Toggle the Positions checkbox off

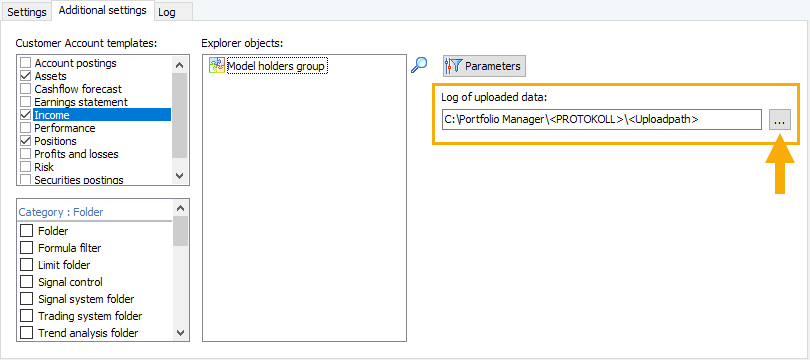point(25,141)
